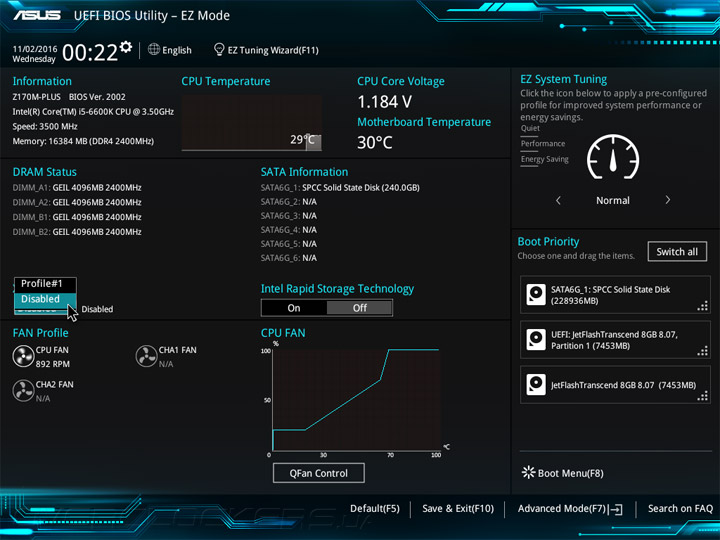Click SATA6G_3: N/A row
Screen dimensions: 720x540
pos(289,216)
